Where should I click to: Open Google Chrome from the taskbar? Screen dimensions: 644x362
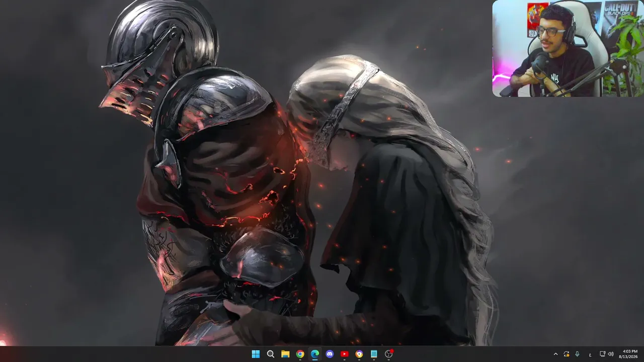tap(300, 354)
